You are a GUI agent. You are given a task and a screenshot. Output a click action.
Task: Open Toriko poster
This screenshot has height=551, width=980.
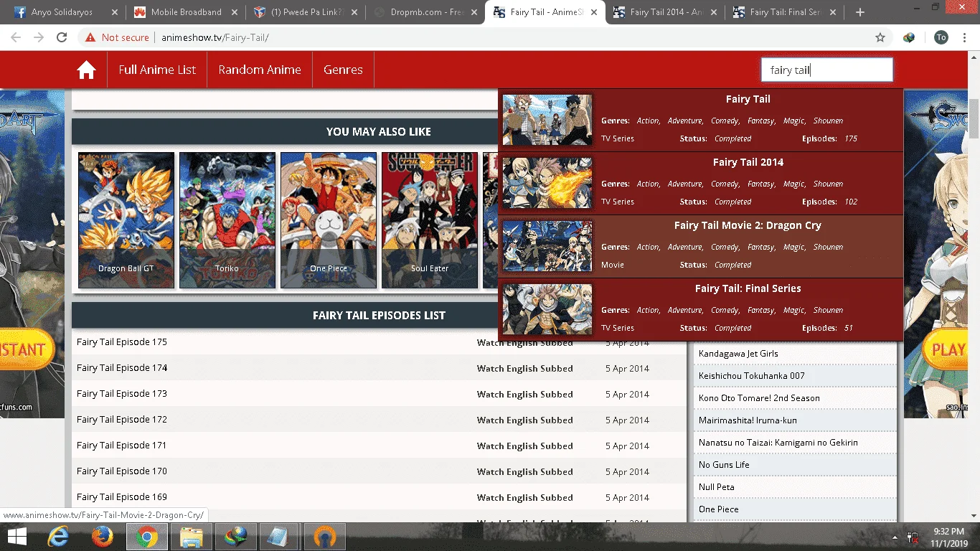(227, 220)
